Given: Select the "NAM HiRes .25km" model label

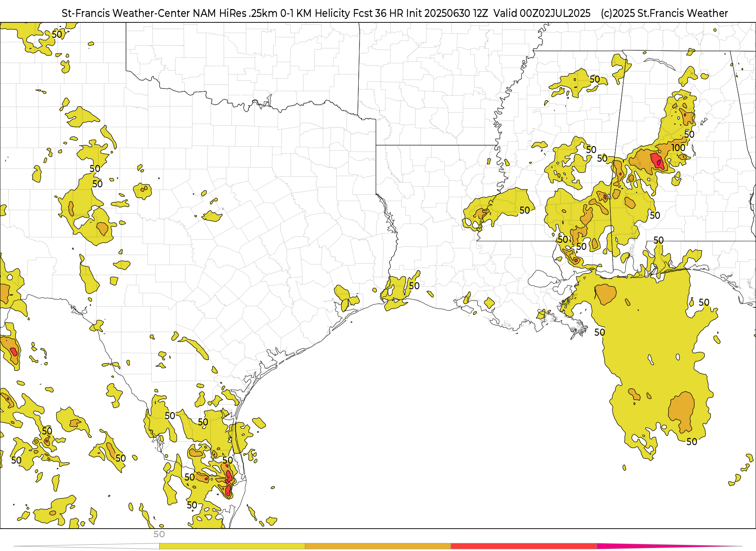Looking at the screenshot, I should point(235,13).
